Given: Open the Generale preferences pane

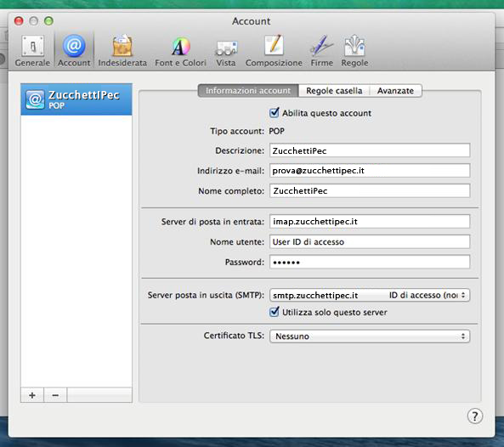Looking at the screenshot, I should click(32, 51).
